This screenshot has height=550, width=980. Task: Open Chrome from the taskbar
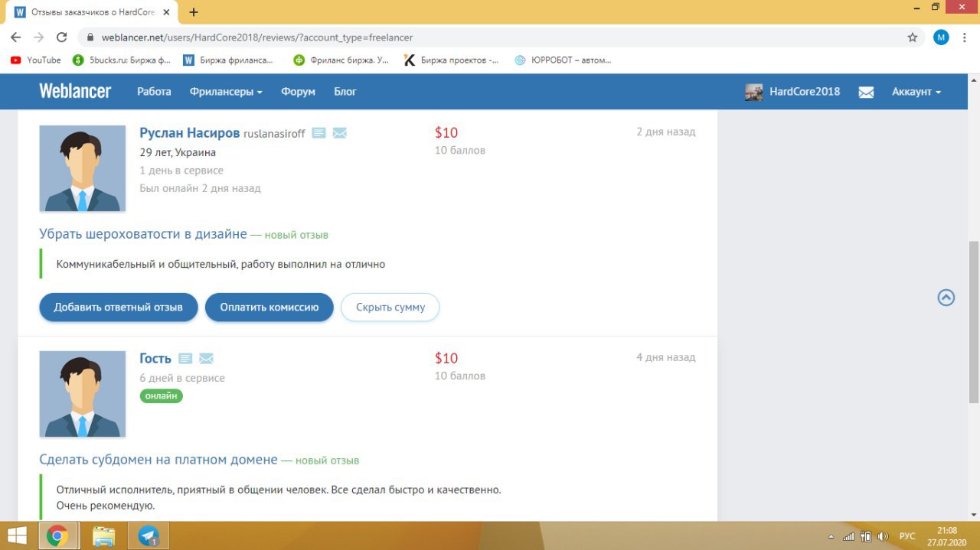pos(57,535)
